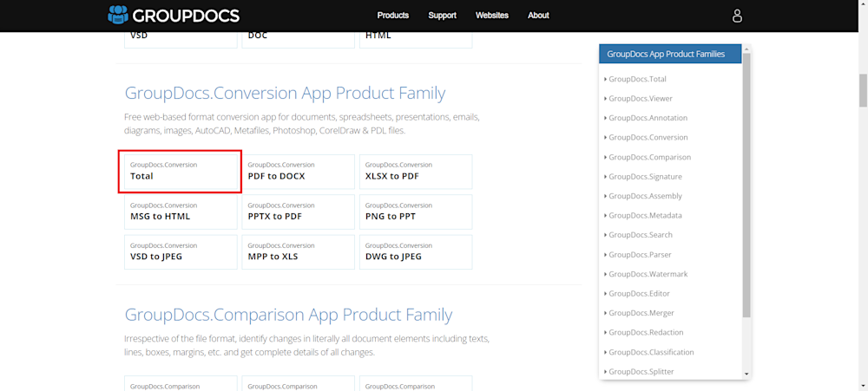Open the About menu
The height and width of the screenshot is (391, 868).
click(539, 16)
